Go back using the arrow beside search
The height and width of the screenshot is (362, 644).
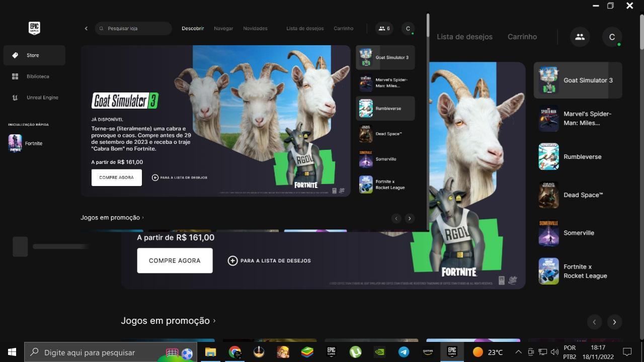coord(86,29)
